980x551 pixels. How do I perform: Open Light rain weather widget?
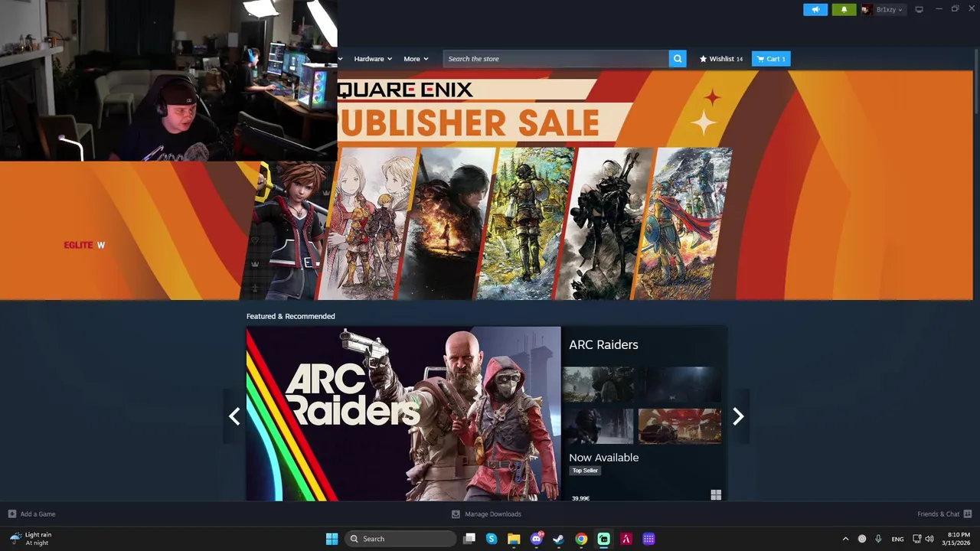click(31, 539)
